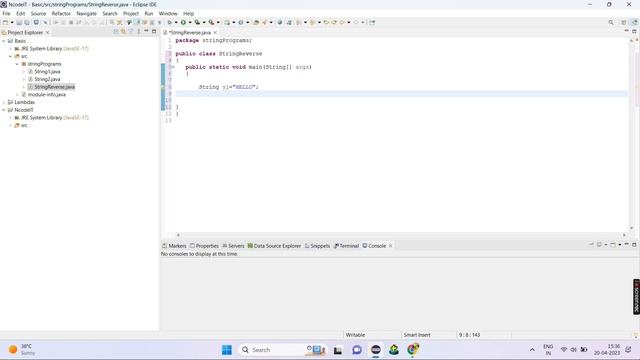Click the Java perspective icon at far top right
The height and width of the screenshot is (360, 640).
click(634, 22)
